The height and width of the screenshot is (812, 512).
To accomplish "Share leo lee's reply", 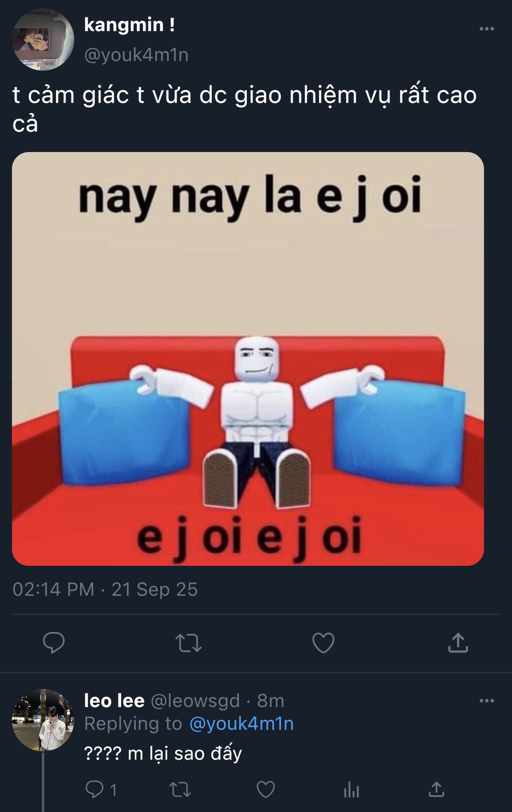I will (x=436, y=790).
